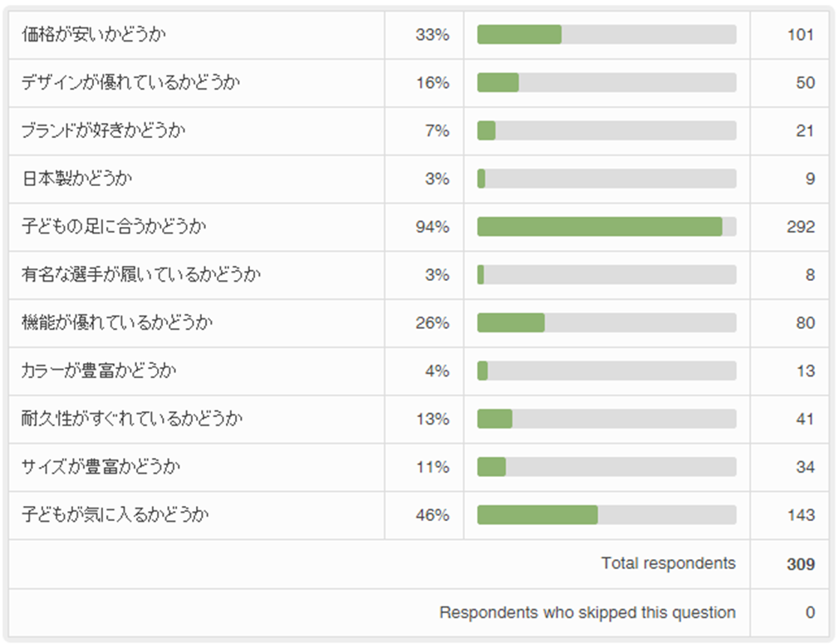
Task: Click the 耐久性がすぐれているかどうか label
Action: pyautogui.click(x=132, y=419)
